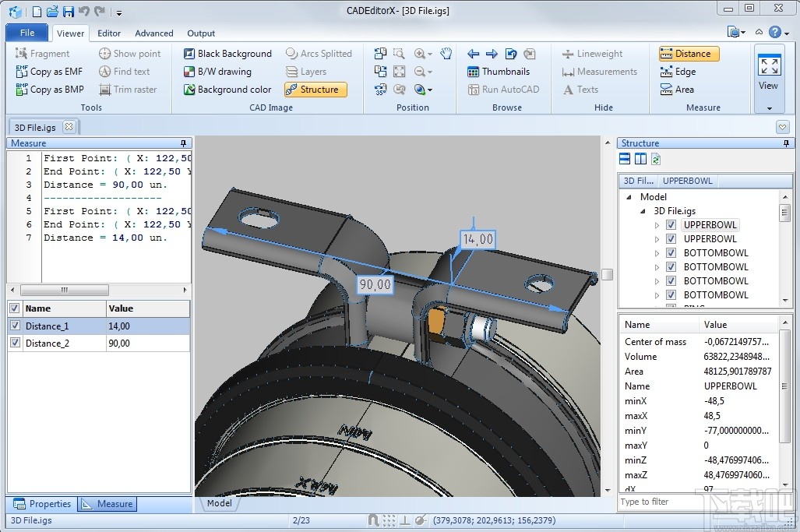Switch to the Editor ribbon tab
This screenshot has height=532, width=800.
pos(109,33)
